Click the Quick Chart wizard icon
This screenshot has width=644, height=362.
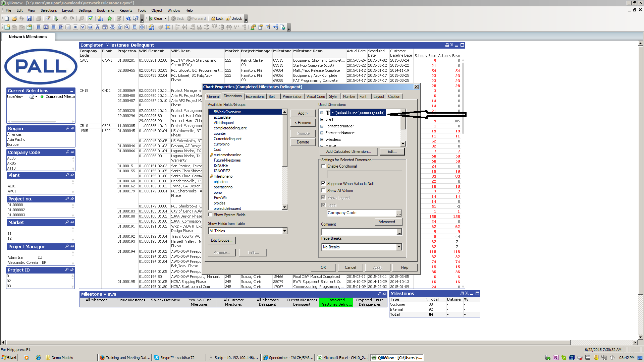coord(100,18)
